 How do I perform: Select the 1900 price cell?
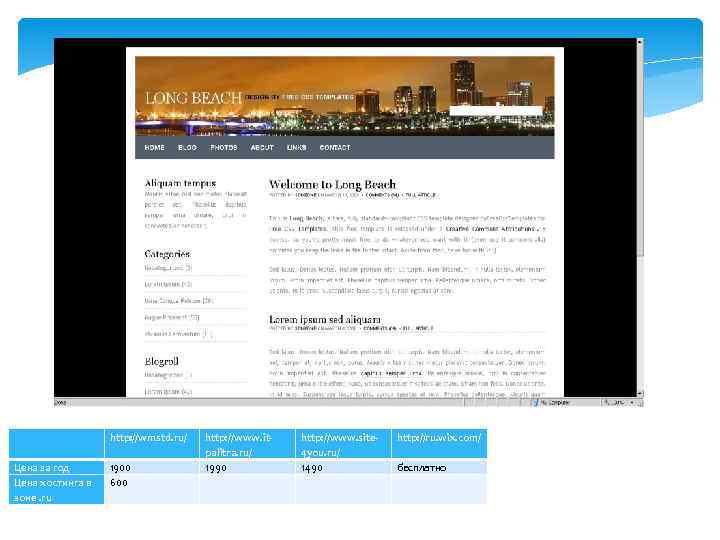coord(152,467)
